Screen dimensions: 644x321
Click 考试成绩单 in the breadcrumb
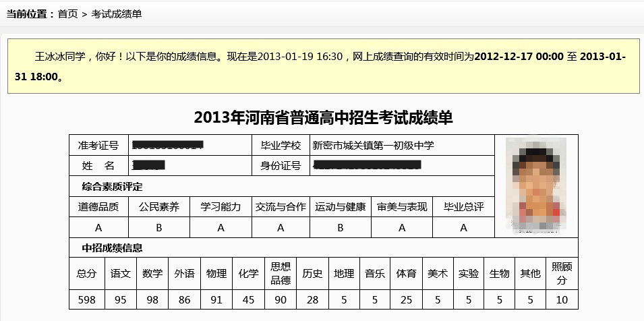(x=117, y=13)
